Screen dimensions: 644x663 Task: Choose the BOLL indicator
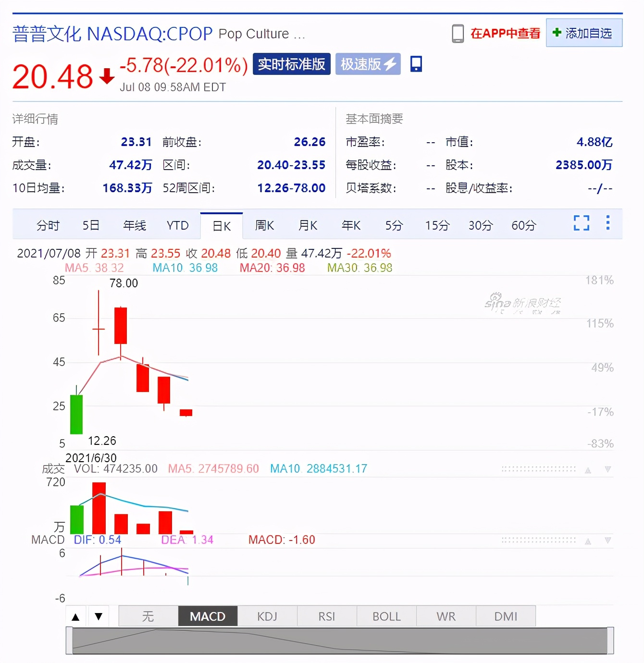[386, 616]
